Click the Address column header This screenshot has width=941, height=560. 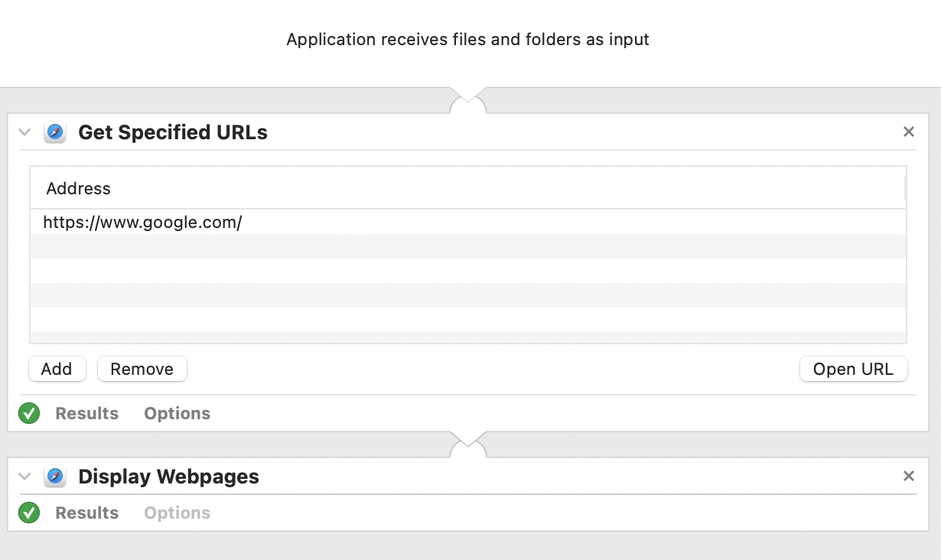78,188
